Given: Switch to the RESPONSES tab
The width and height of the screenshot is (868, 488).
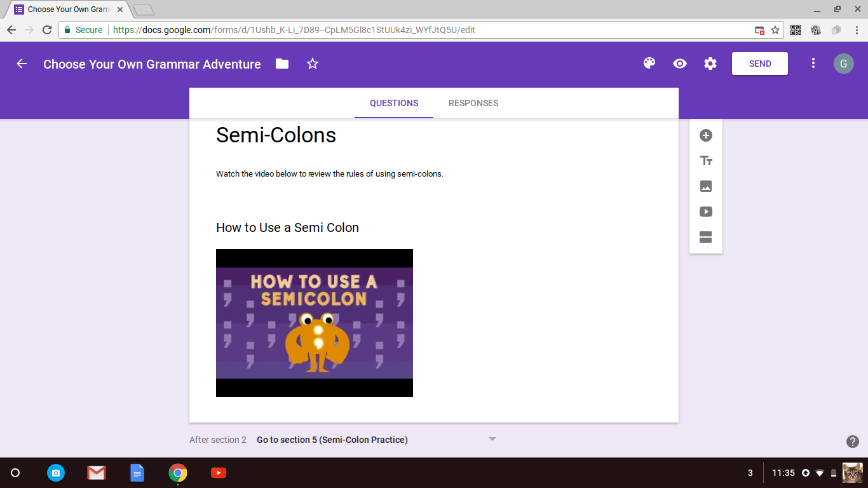Looking at the screenshot, I should (x=473, y=103).
